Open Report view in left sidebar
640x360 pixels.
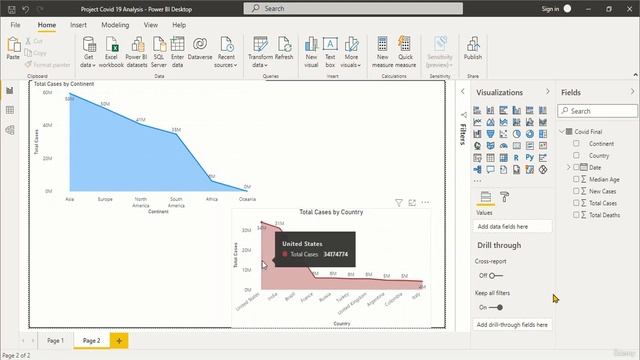(x=10, y=90)
